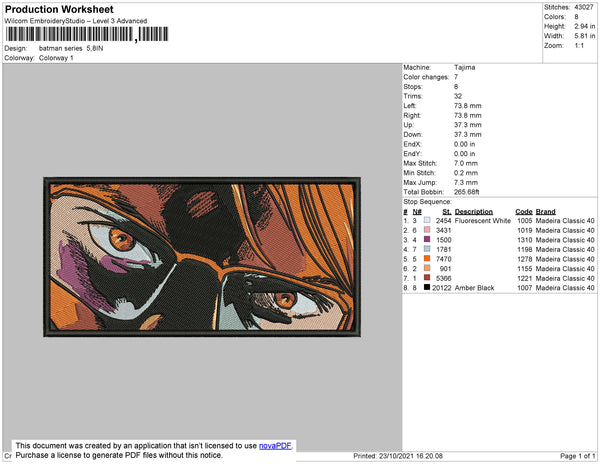This screenshot has height=464, width=600.
Task: Click the 'Amber Black' description text
Action: pos(474,288)
